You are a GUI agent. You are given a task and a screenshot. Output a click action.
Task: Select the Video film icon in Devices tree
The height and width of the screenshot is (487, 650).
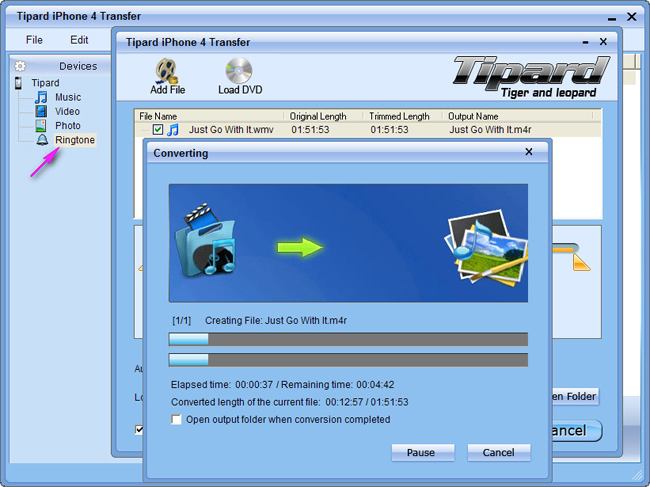click(41, 111)
